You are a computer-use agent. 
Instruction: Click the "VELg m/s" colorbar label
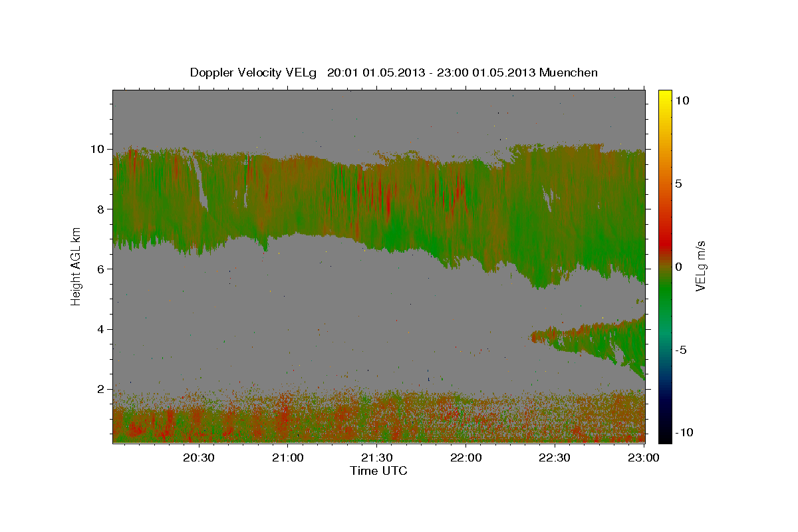click(700, 266)
